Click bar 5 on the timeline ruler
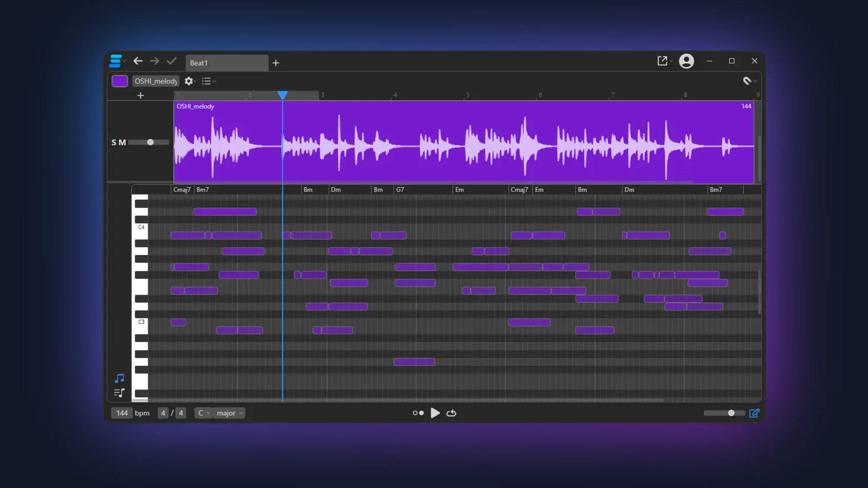The width and height of the screenshot is (868, 488). [468, 95]
